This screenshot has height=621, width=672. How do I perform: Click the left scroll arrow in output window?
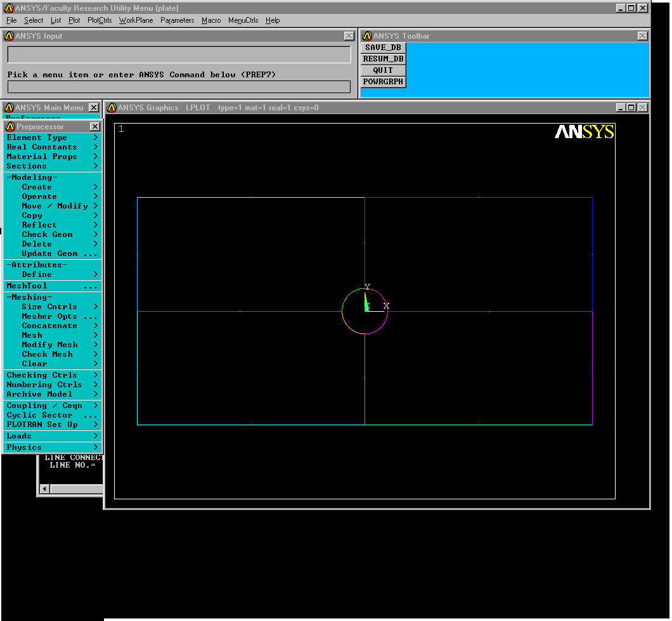click(x=44, y=489)
